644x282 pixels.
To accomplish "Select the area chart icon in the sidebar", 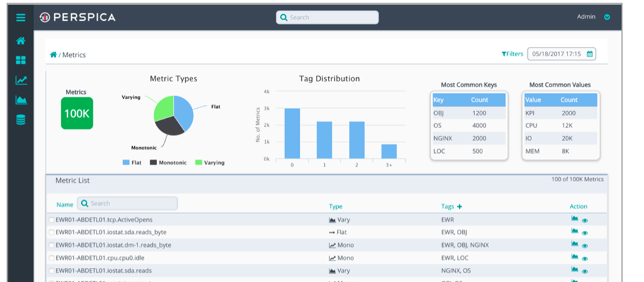I will (x=21, y=100).
